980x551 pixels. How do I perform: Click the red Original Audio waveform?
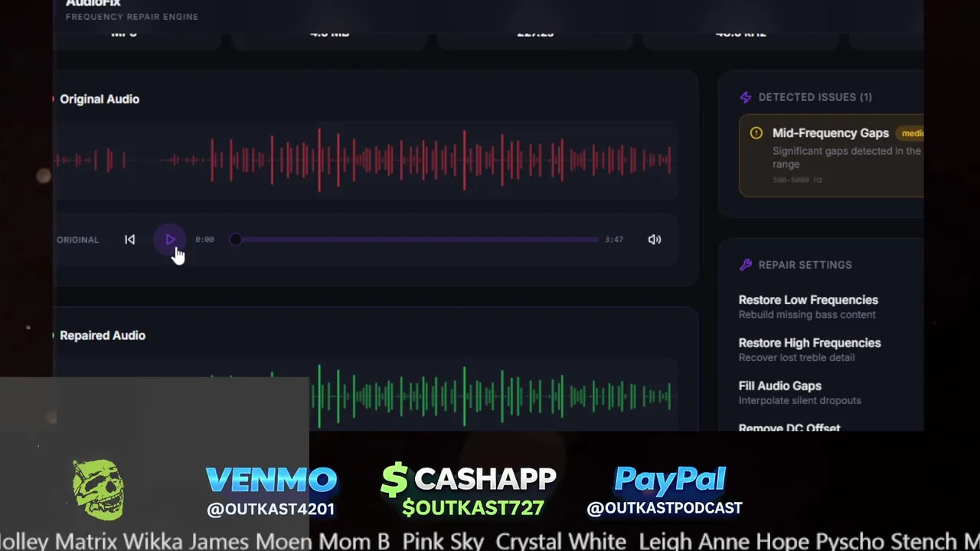coord(364,160)
